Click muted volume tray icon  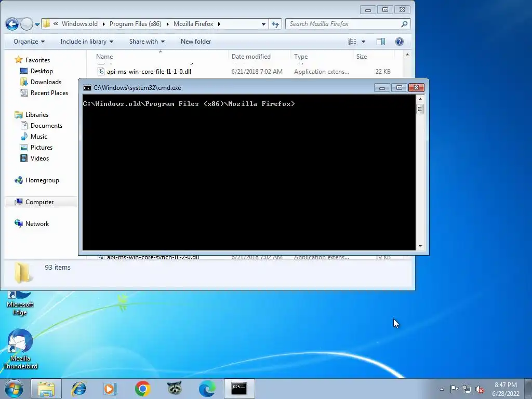[x=480, y=389]
